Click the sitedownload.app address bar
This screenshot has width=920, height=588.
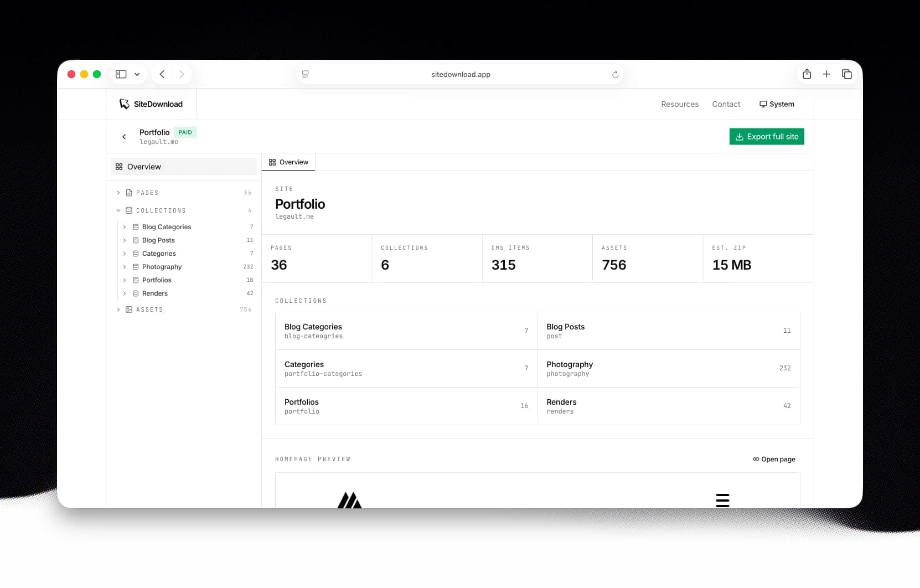tap(460, 74)
